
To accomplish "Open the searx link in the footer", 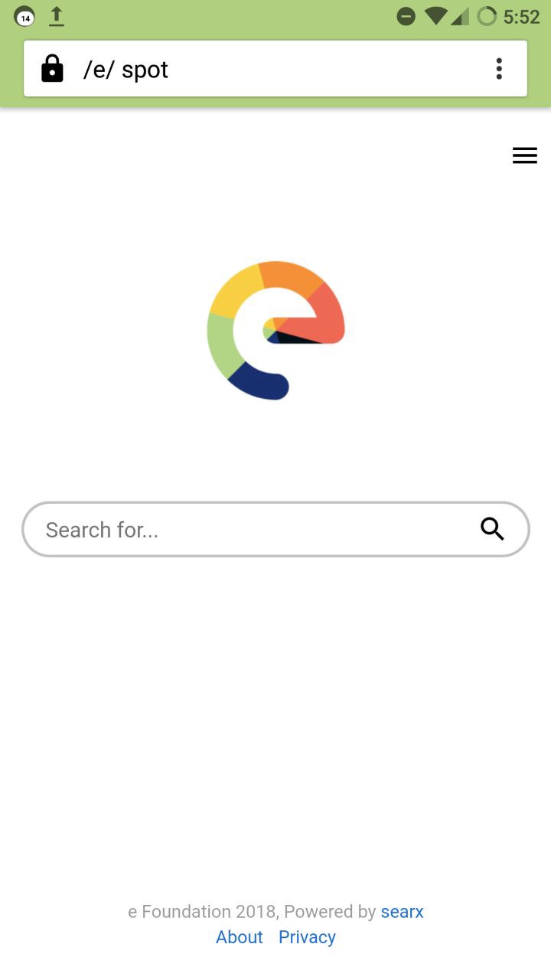I will [402, 911].
